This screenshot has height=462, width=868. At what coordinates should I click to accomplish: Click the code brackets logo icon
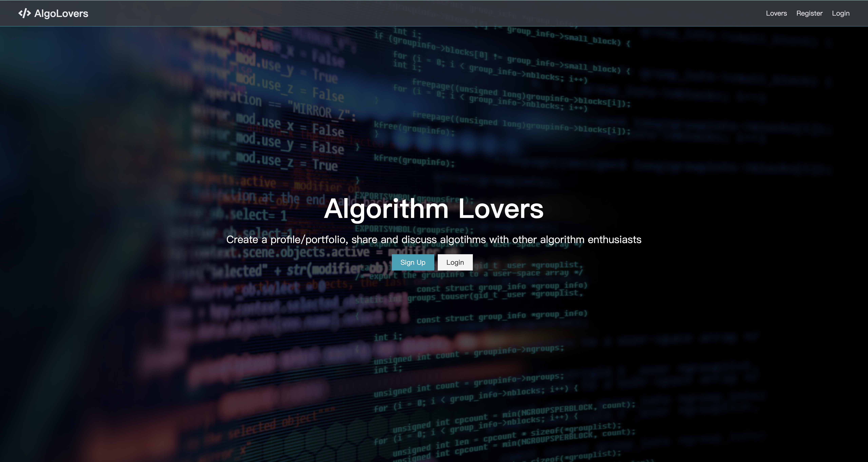point(25,13)
